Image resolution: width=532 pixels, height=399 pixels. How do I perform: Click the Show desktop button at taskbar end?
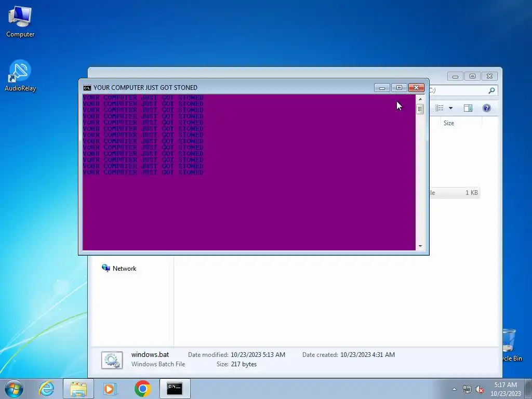pyautogui.click(x=528, y=389)
